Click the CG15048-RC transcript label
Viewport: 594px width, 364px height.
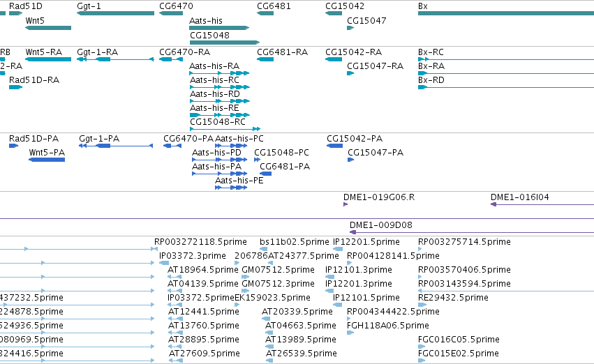(x=218, y=122)
